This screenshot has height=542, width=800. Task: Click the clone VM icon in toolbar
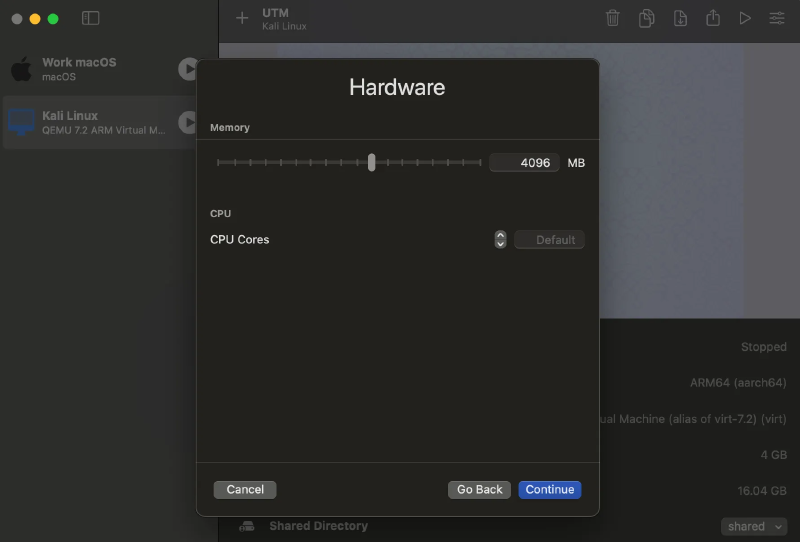coord(647,18)
